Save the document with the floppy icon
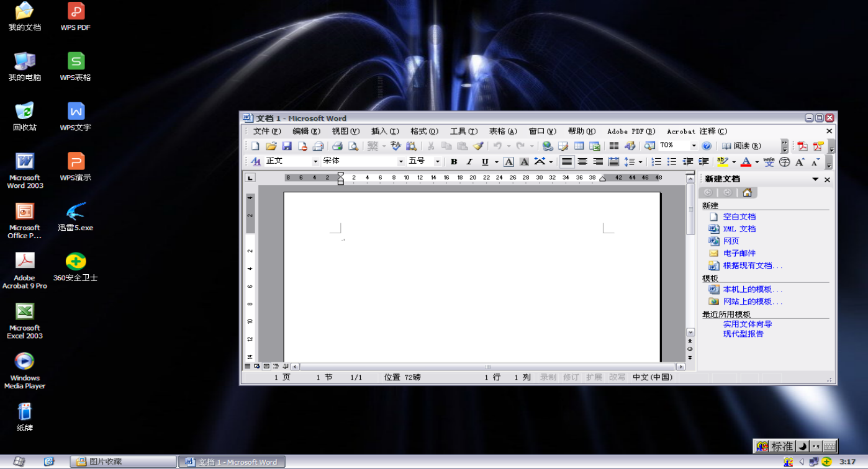 (287, 146)
